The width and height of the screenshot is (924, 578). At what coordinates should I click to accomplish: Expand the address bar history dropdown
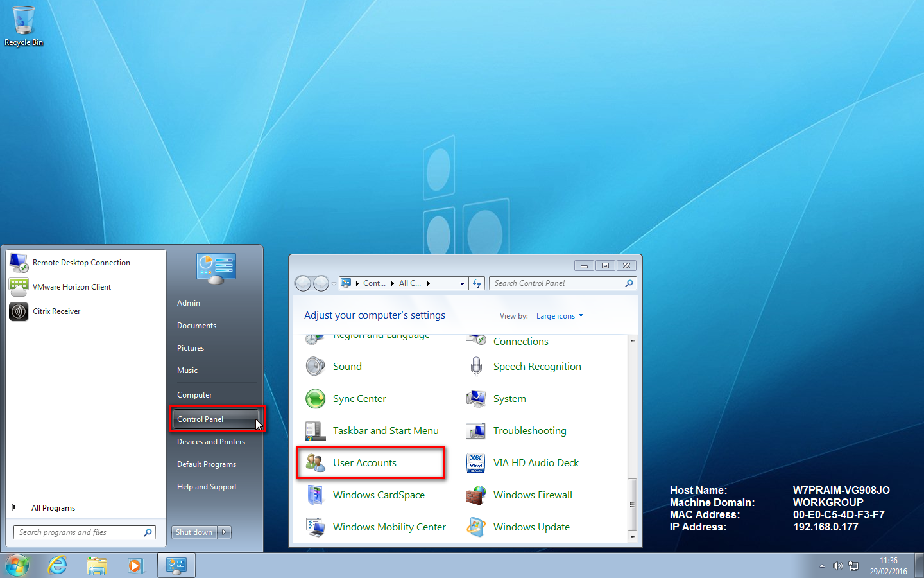462,283
